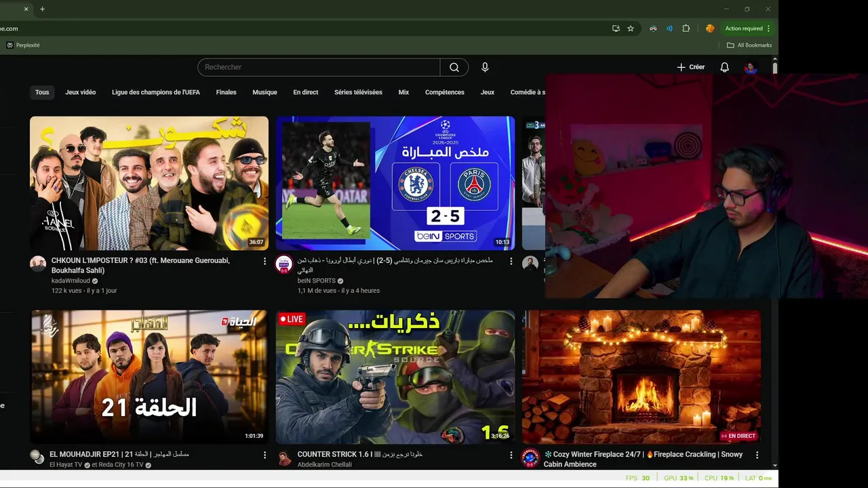Open Cozy Winter Fireplace 24/7 title

pyautogui.click(x=643, y=459)
